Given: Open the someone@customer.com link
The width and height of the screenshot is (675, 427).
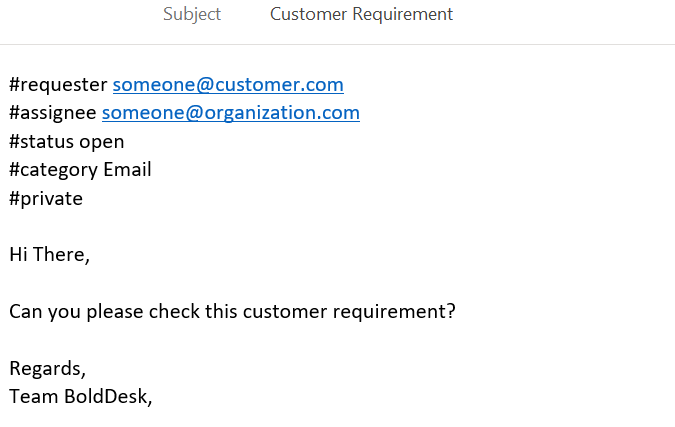Looking at the screenshot, I should pos(228,84).
